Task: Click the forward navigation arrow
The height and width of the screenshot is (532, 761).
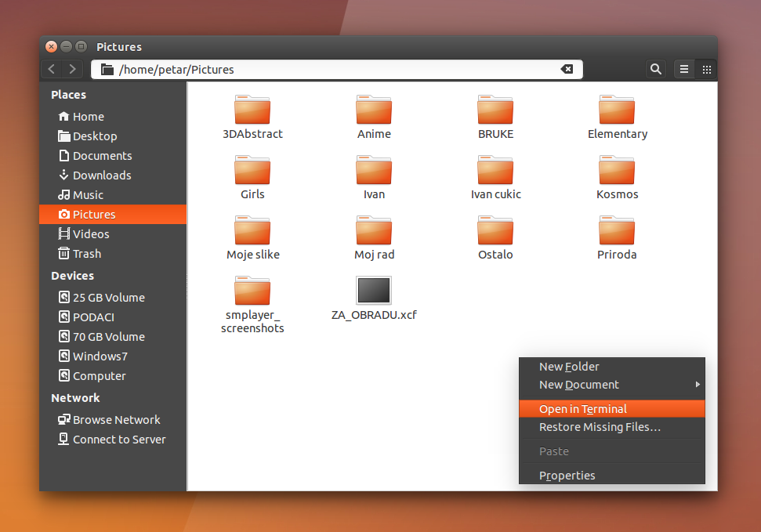Action: [x=72, y=69]
